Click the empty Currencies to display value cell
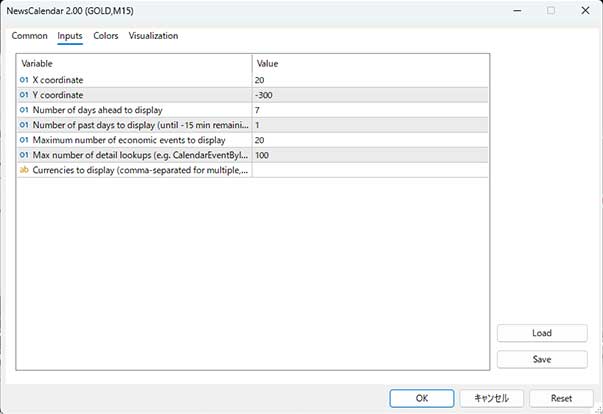Screen dimensions: 603x414 click(x=370, y=170)
